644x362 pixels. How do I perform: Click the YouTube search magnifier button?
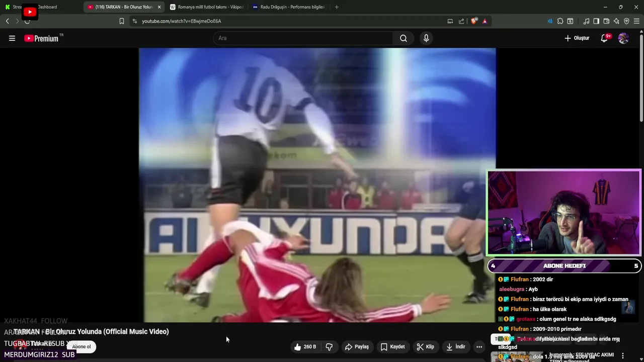click(x=404, y=38)
